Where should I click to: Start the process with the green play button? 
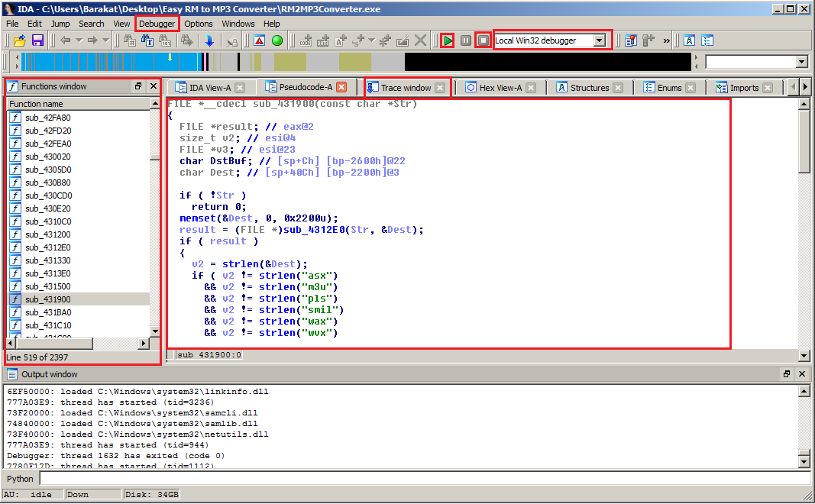coord(448,40)
